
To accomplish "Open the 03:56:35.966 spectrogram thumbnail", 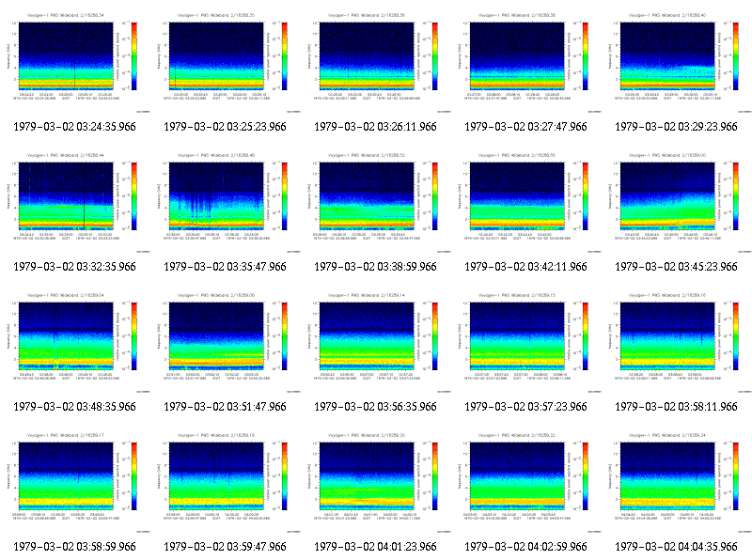I will (376, 341).
